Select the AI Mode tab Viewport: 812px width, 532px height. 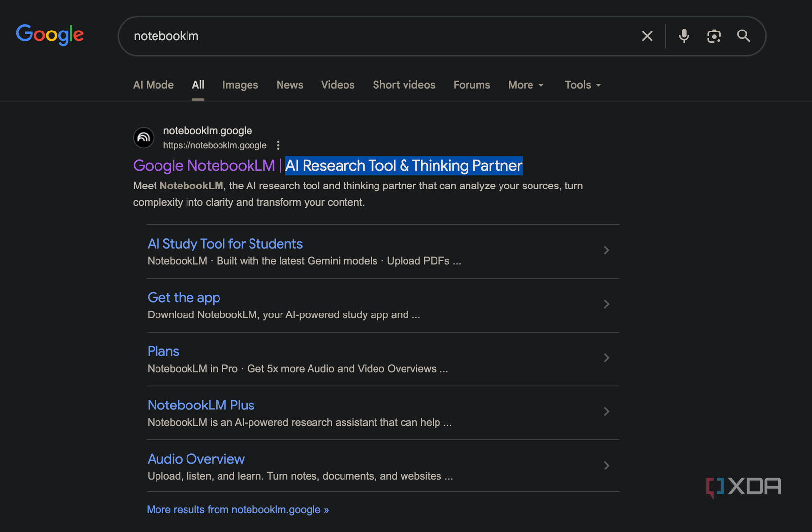pos(153,85)
